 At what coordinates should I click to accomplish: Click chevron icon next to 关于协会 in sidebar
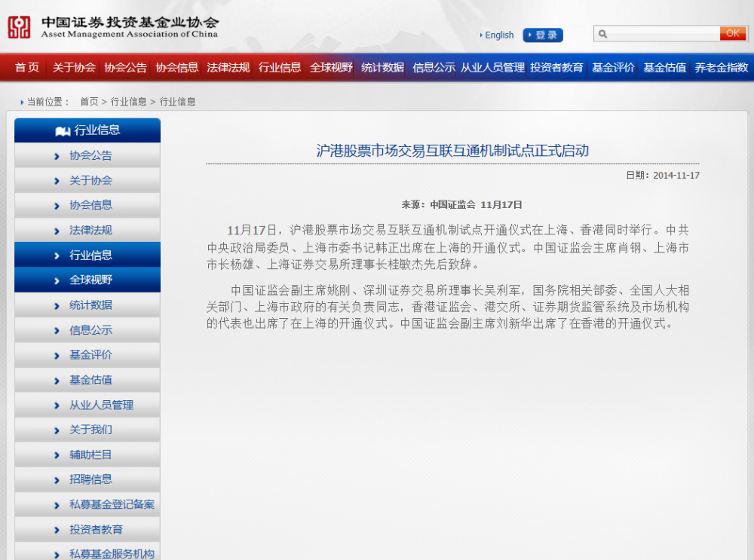(57, 181)
